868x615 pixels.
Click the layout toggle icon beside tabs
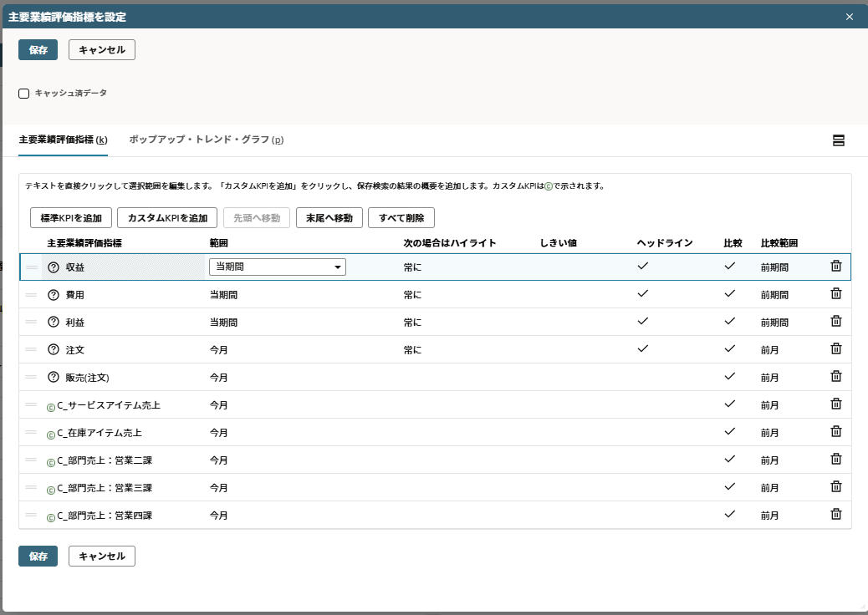point(839,140)
